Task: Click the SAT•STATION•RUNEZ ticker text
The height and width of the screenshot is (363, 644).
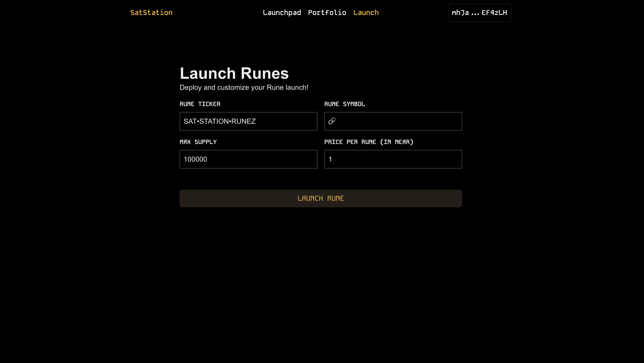Action: point(220,121)
